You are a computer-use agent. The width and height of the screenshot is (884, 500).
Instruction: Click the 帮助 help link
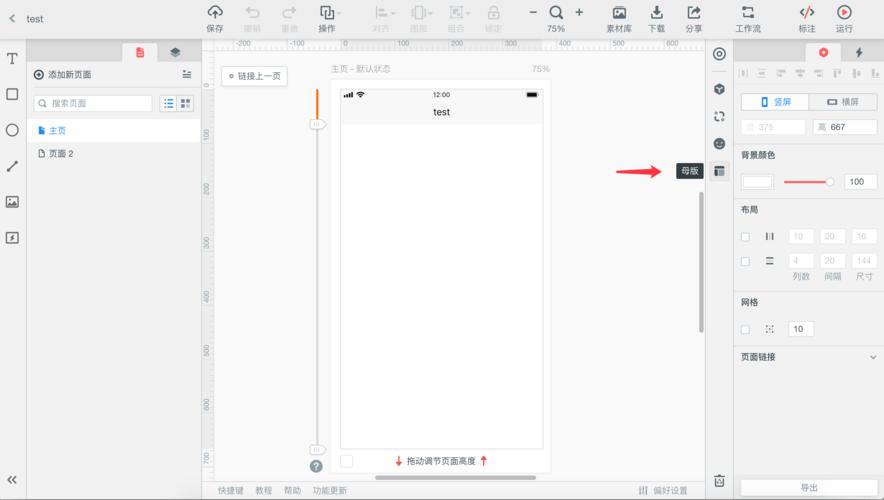(293, 490)
